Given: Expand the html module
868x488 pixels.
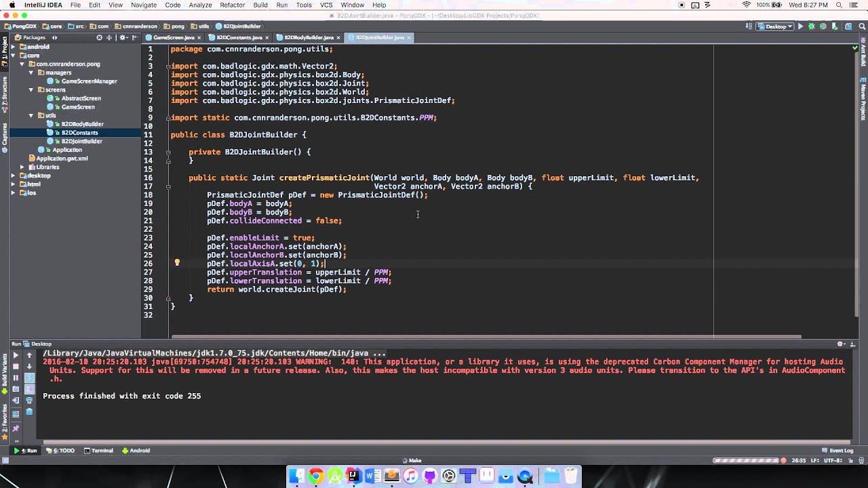Looking at the screenshot, I should (x=14, y=184).
